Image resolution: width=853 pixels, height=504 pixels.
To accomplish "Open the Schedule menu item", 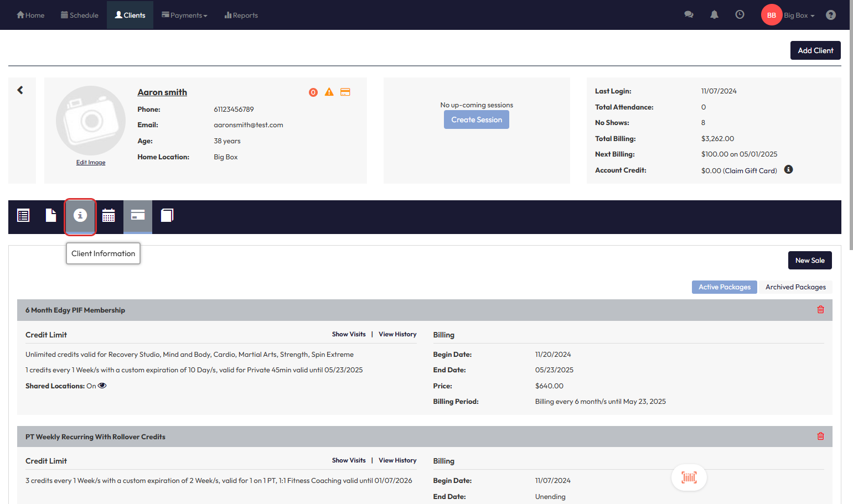I will point(80,15).
